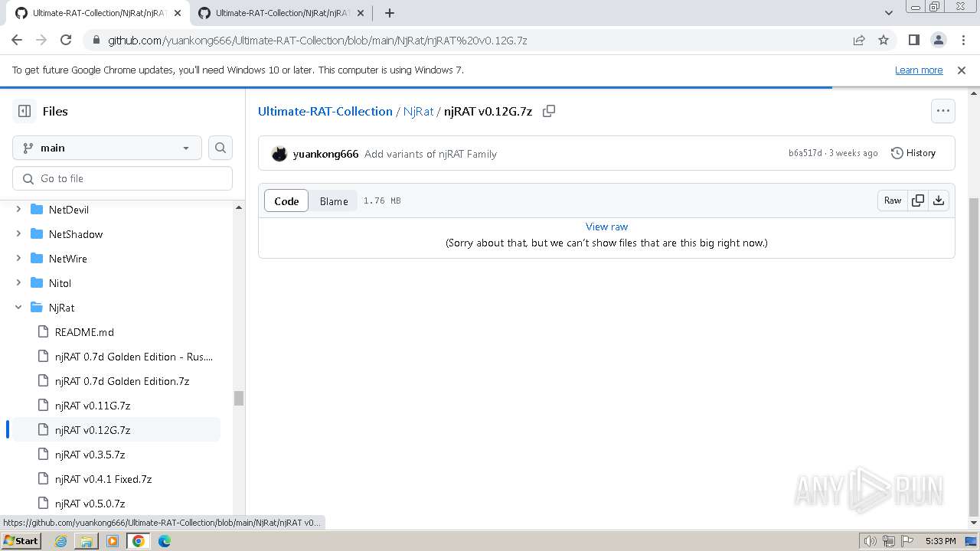Image resolution: width=980 pixels, height=551 pixels.
Task: Expand the NetDevil folder
Action: 18,209
